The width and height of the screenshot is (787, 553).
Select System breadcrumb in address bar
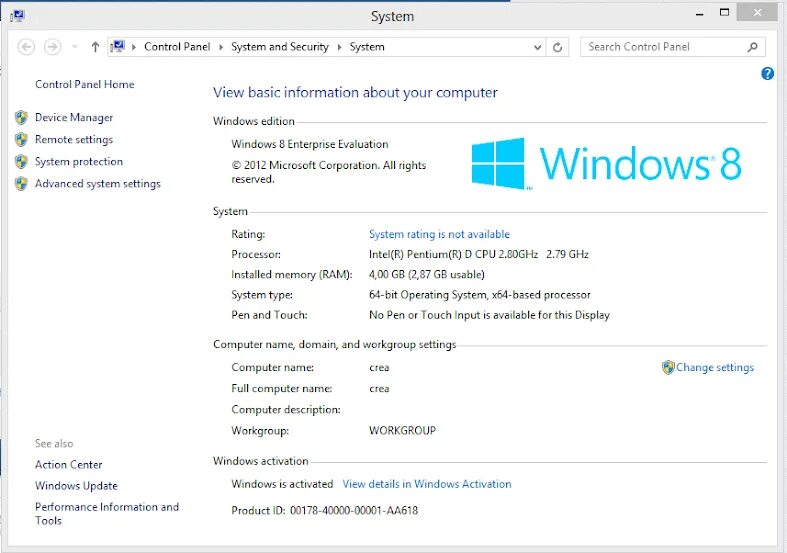click(x=367, y=47)
